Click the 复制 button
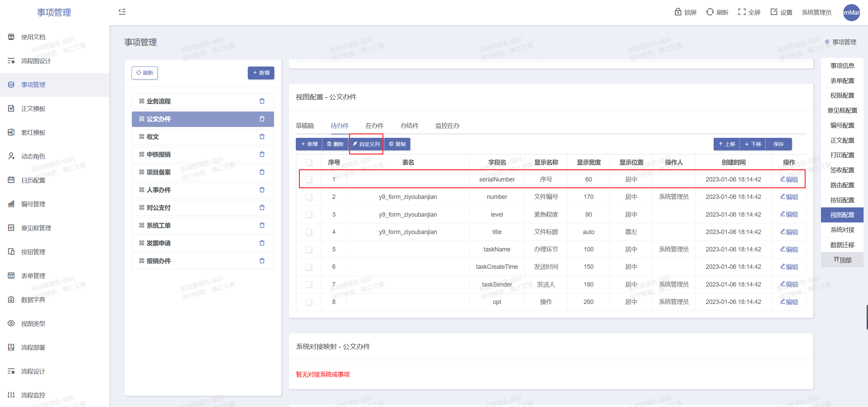The height and width of the screenshot is (407, 868). click(397, 144)
